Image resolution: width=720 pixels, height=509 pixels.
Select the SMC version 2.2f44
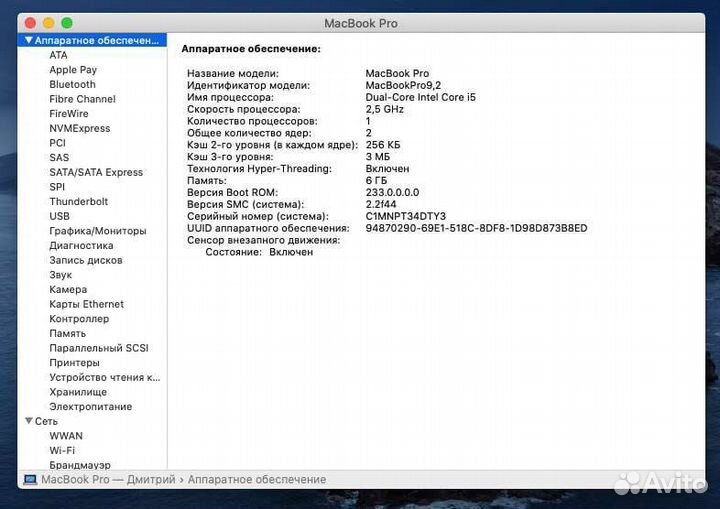pos(381,205)
